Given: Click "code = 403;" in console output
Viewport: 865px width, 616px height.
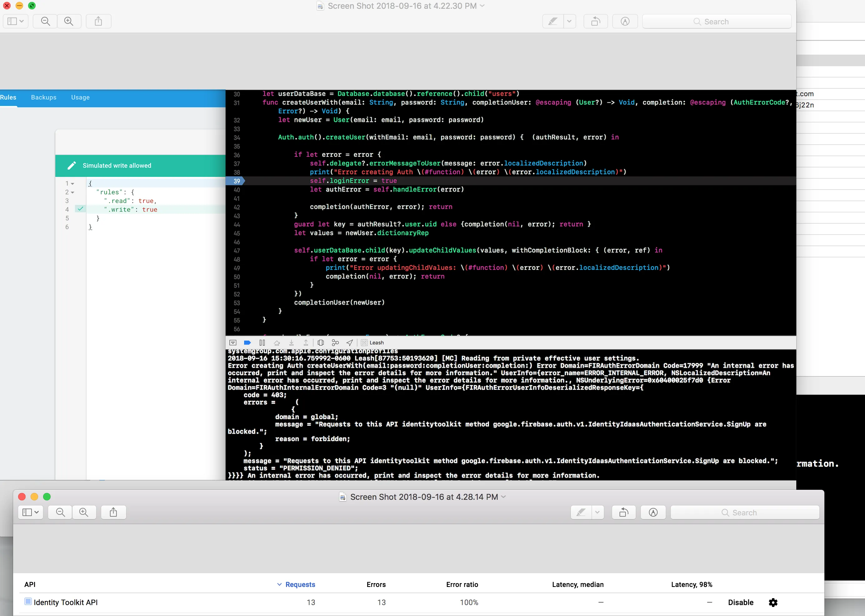Looking at the screenshot, I should pos(265,395).
